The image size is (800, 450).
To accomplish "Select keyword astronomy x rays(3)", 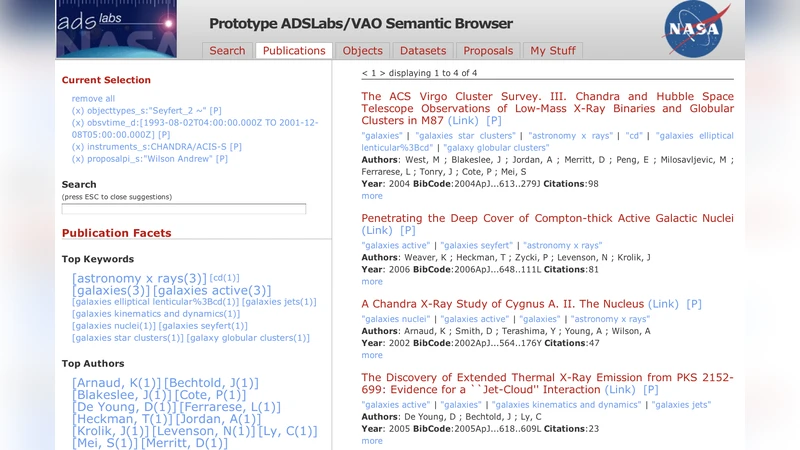I will (139, 278).
